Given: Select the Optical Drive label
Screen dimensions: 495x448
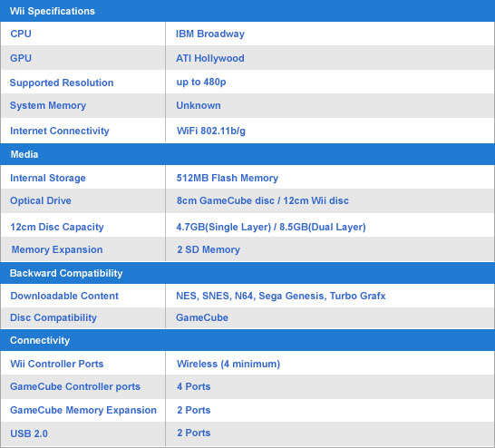Looking at the screenshot, I should coord(41,200).
